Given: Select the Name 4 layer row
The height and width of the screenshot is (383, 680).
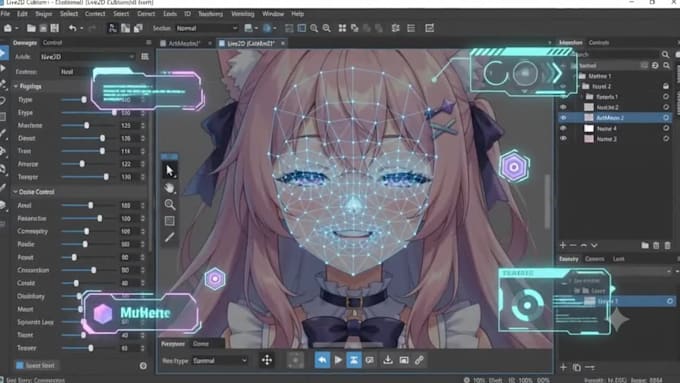Looking at the screenshot, I should 615,128.
